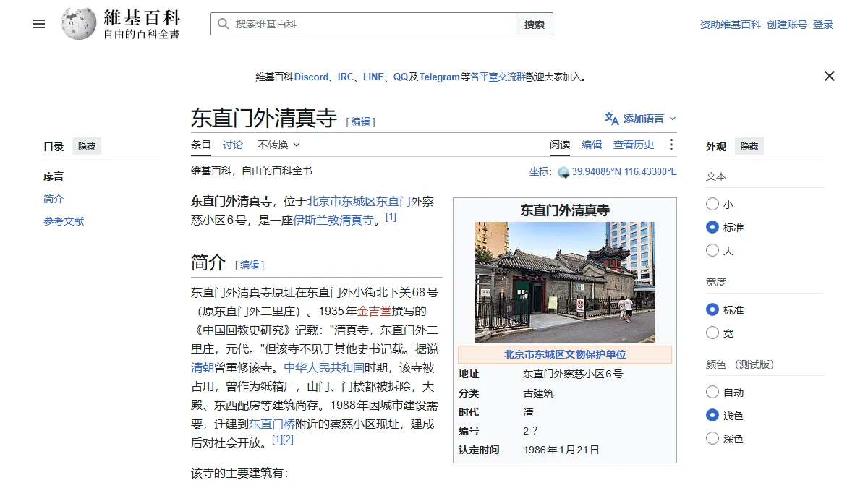Image resolution: width=868 pixels, height=488 pixels.
Task: Open the more options vertical dots menu
Action: (671, 145)
